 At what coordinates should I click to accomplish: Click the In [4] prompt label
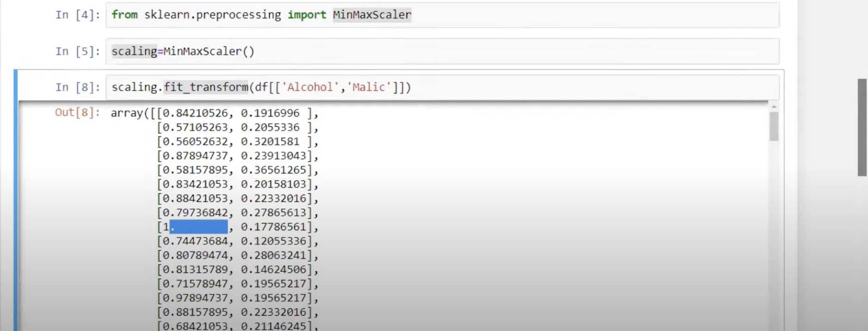point(77,15)
